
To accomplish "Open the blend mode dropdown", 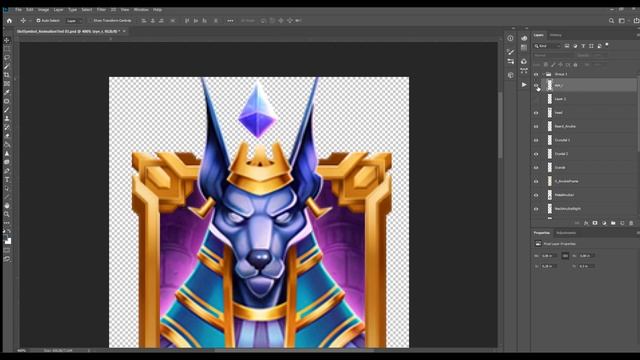I will coord(553,55).
